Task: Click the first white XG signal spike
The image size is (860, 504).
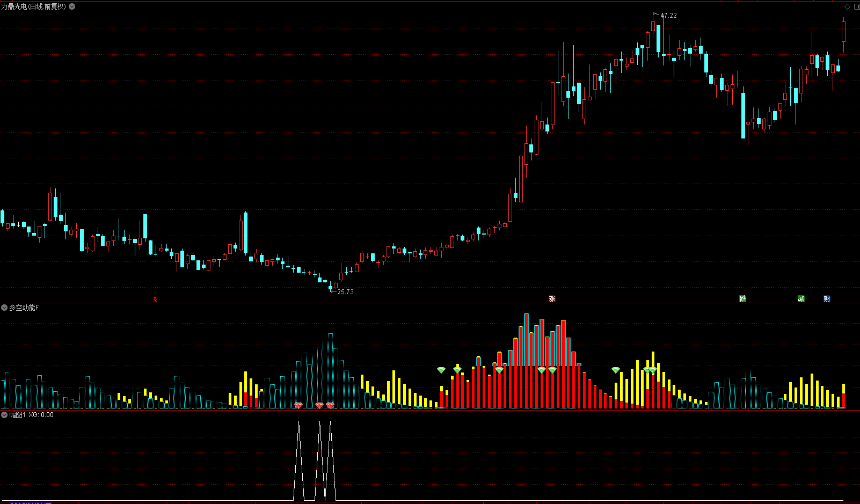Action: (298, 424)
